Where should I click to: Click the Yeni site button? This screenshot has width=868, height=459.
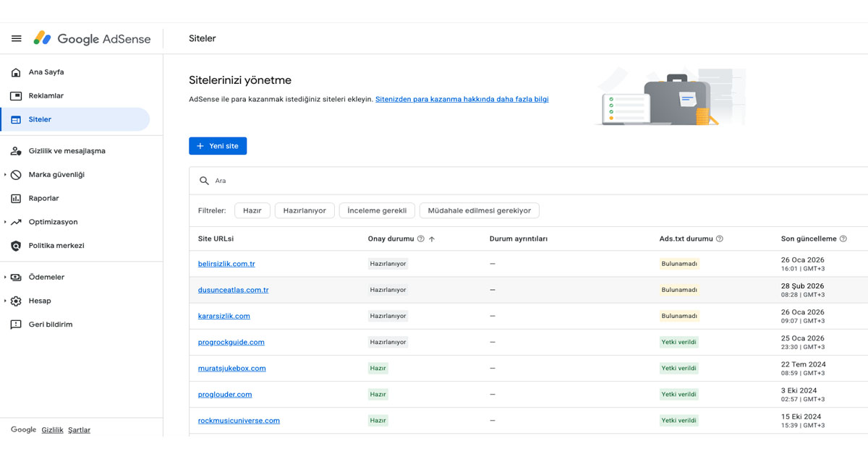pos(218,145)
